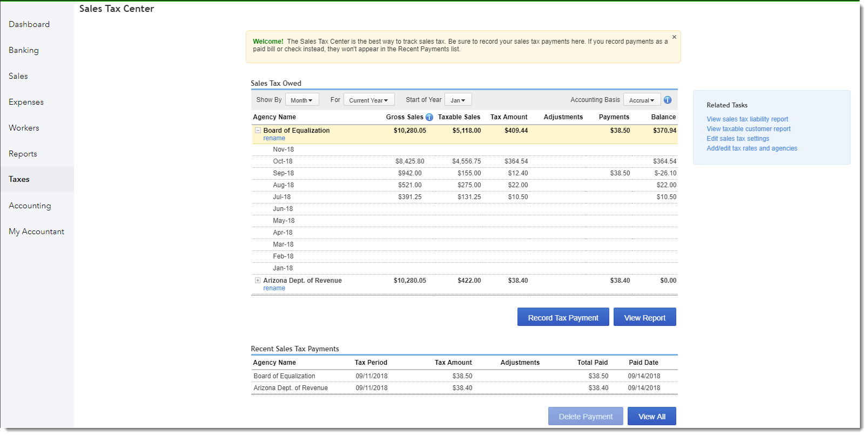Click the Sep-18 balance $-26.10
Screen dimensions: 868x436
coord(665,173)
